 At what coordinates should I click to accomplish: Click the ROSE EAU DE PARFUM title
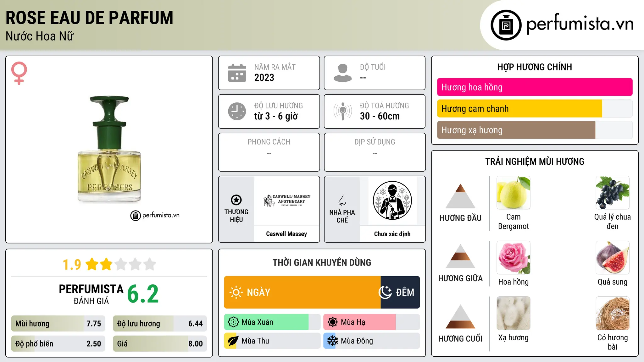click(89, 18)
